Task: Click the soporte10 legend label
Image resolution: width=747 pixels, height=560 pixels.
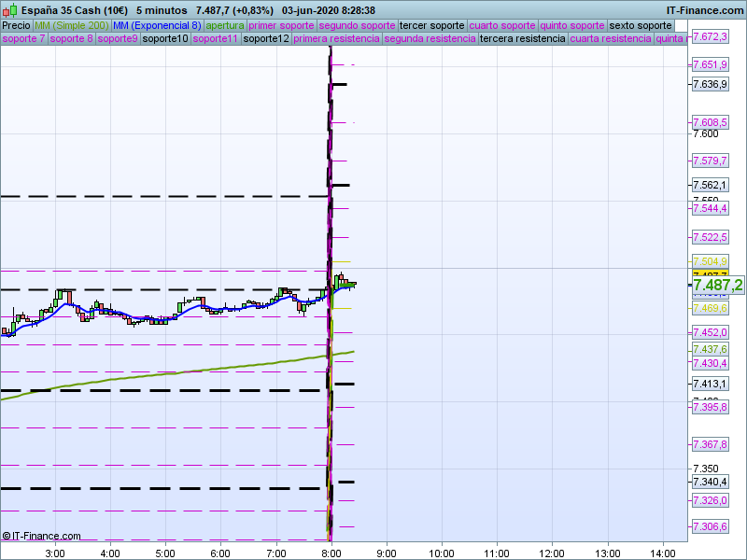Action: tap(165, 39)
